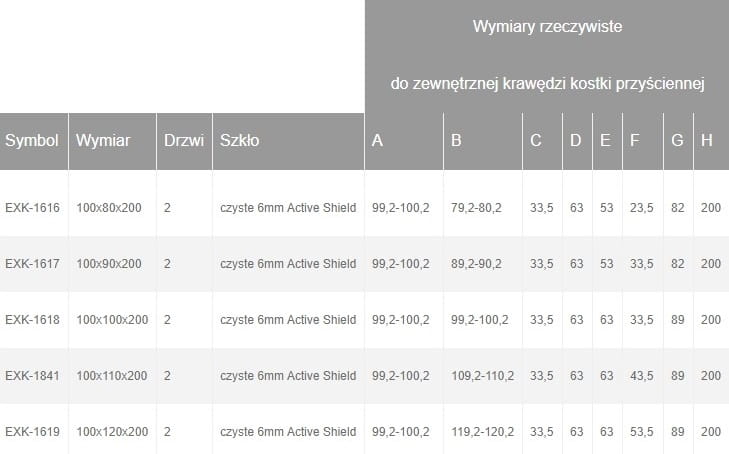
Task: Click the EXK-1617 symbol cell
Action: tap(33, 264)
